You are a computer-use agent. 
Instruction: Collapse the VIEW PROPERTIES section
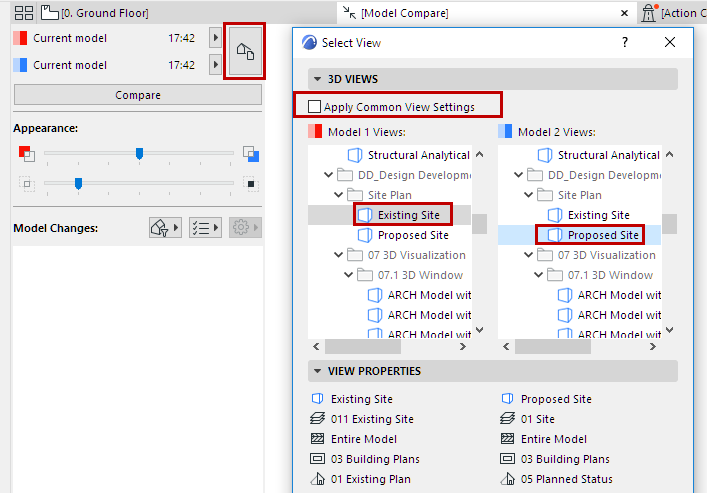[317, 371]
